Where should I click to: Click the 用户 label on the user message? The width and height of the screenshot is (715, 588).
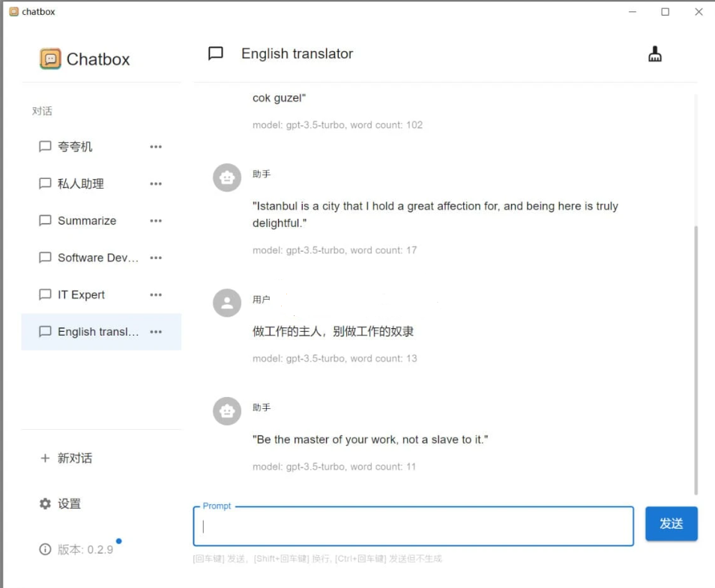(x=262, y=300)
